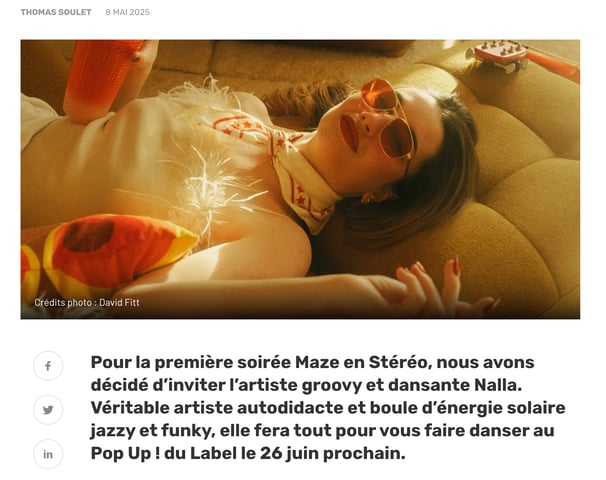The image size is (606, 480).
Task: Share the article on Twitter
Action: [x=48, y=410]
